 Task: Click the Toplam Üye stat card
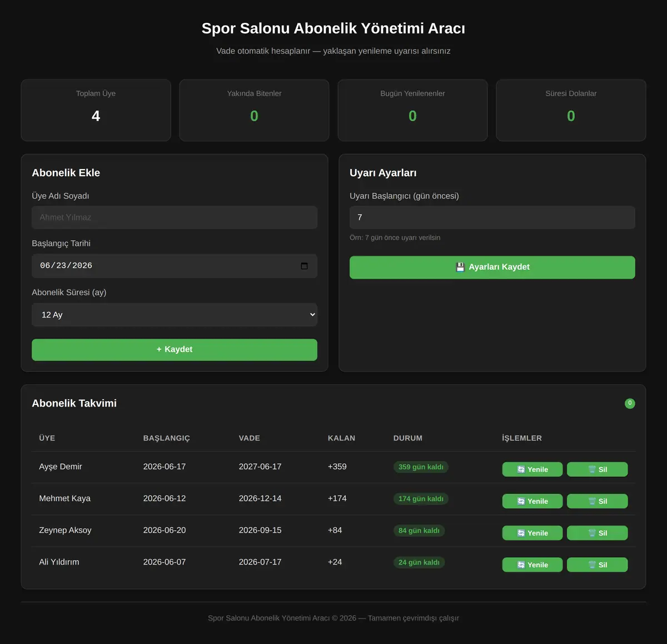pyautogui.click(x=96, y=110)
